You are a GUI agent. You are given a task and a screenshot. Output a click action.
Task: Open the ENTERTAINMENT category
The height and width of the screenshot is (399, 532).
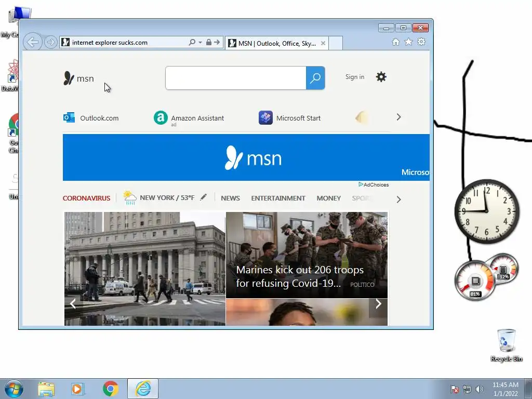[278, 198]
